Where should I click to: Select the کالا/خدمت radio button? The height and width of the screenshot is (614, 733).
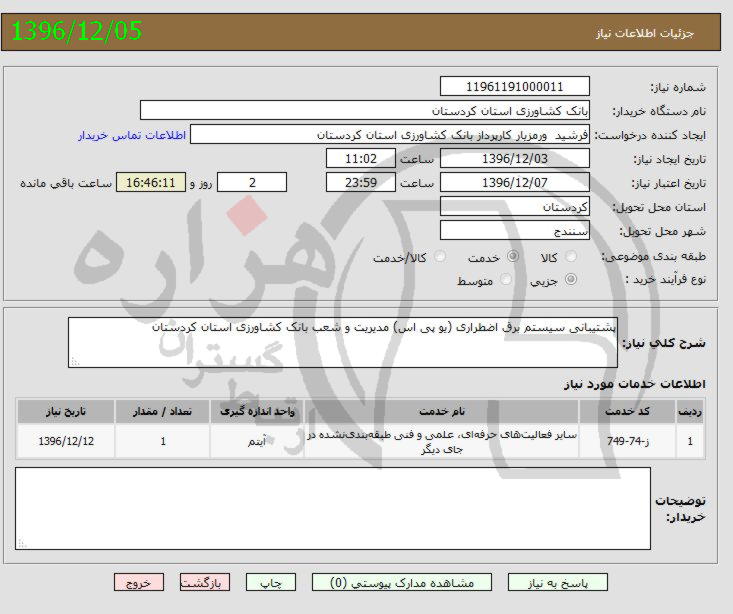pyautogui.click(x=440, y=256)
